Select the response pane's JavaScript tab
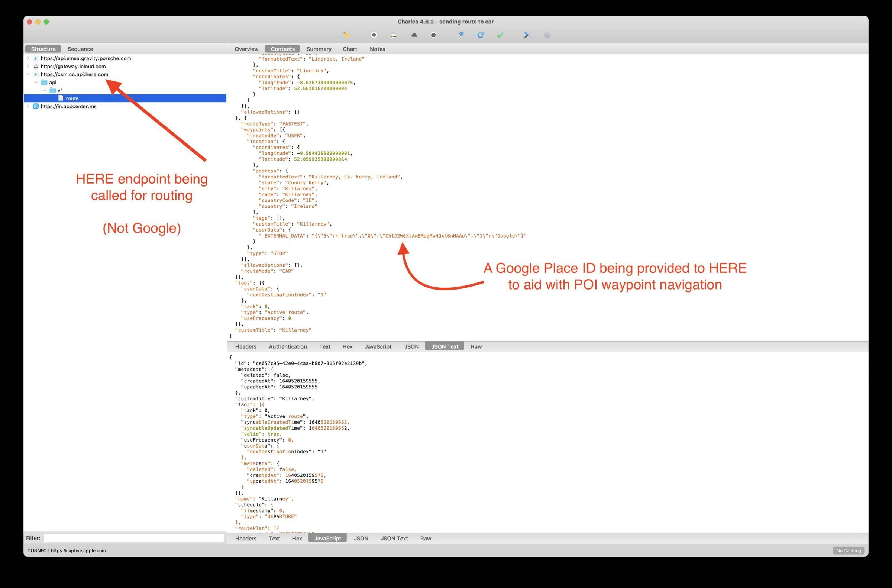The width and height of the screenshot is (892, 588). coord(327,539)
